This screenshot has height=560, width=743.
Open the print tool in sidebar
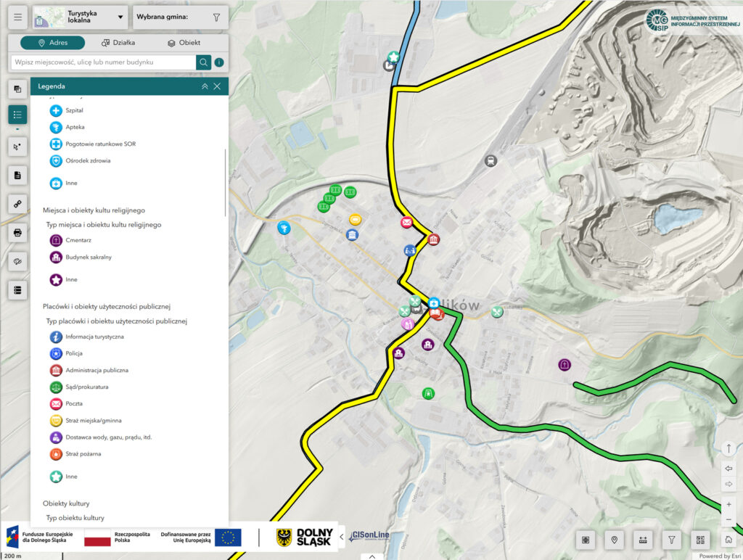[x=18, y=233]
